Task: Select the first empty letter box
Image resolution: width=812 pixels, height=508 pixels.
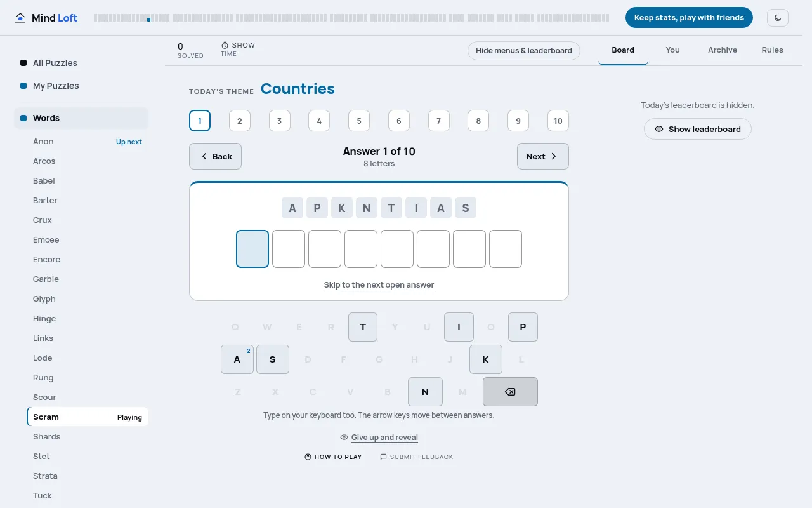Action: click(252, 249)
